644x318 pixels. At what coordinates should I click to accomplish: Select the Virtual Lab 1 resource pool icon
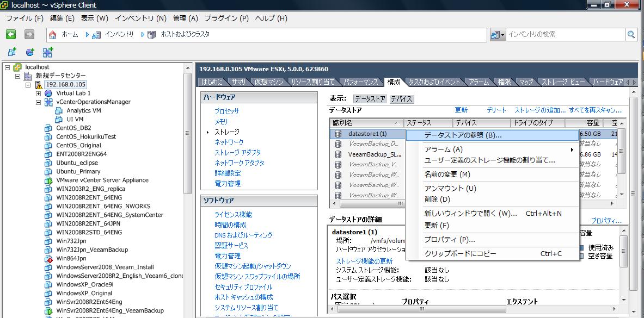tap(48, 93)
